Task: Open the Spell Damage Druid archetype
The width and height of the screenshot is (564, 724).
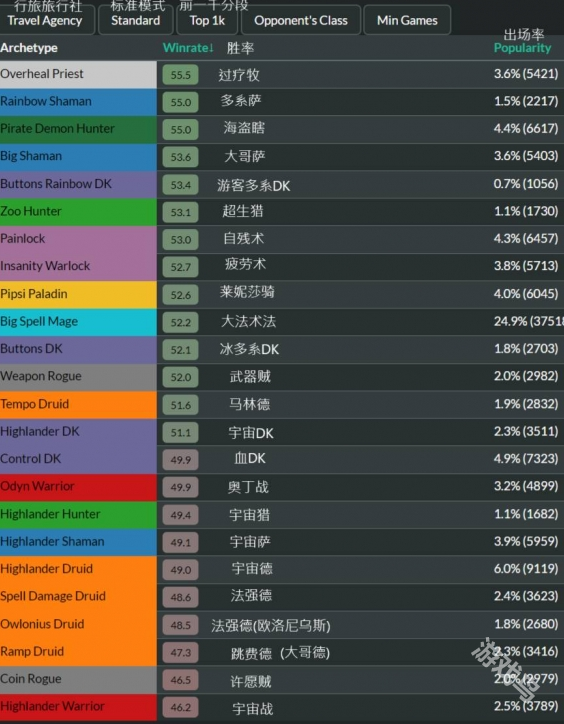Action: [78, 597]
